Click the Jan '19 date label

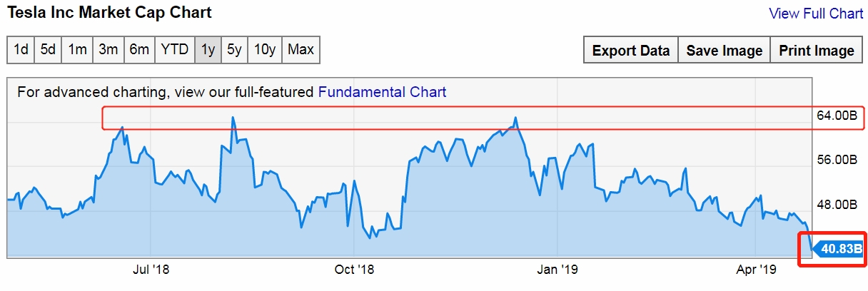pos(557,270)
